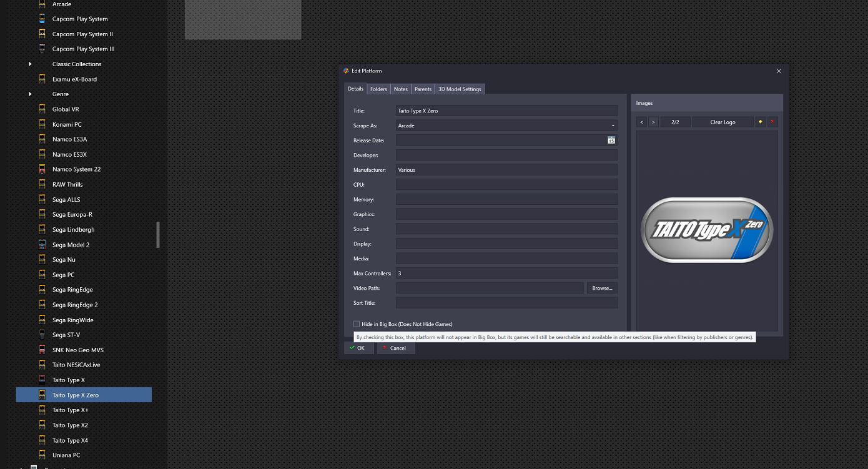Click the sidebar vertical scrollbar thumb

click(x=158, y=234)
